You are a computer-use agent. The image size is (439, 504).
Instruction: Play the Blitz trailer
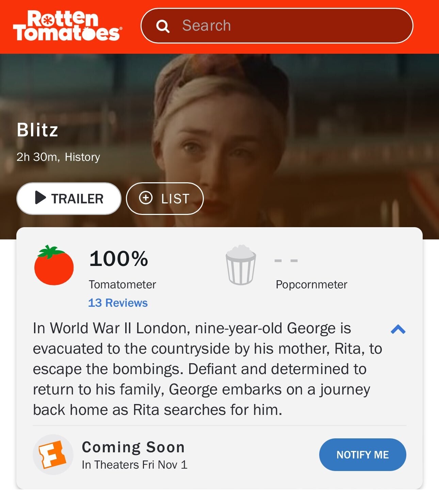coord(69,199)
